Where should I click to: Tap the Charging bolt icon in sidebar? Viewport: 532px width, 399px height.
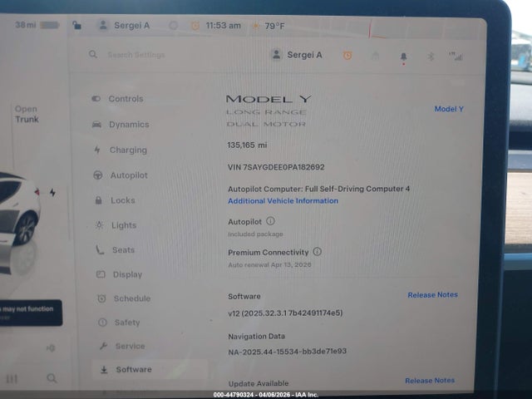click(97, 150)
